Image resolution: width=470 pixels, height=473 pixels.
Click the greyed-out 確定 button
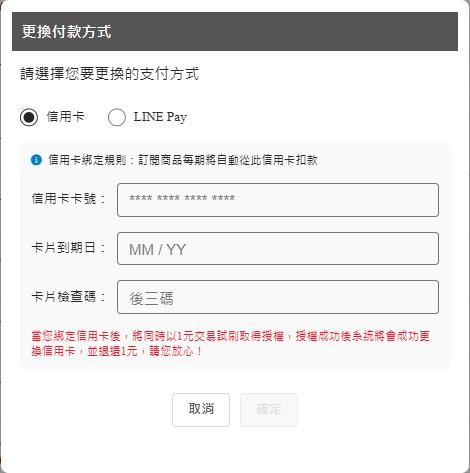[269, 410]
